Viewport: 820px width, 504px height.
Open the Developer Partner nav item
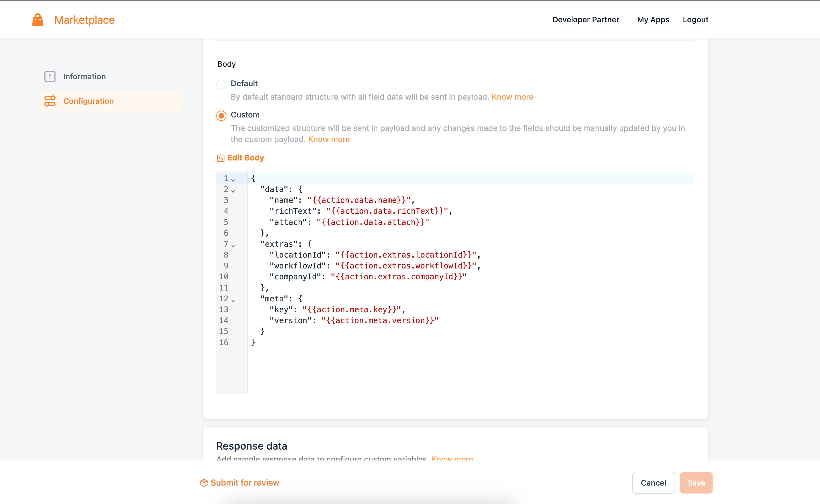(x=586, y=20)
